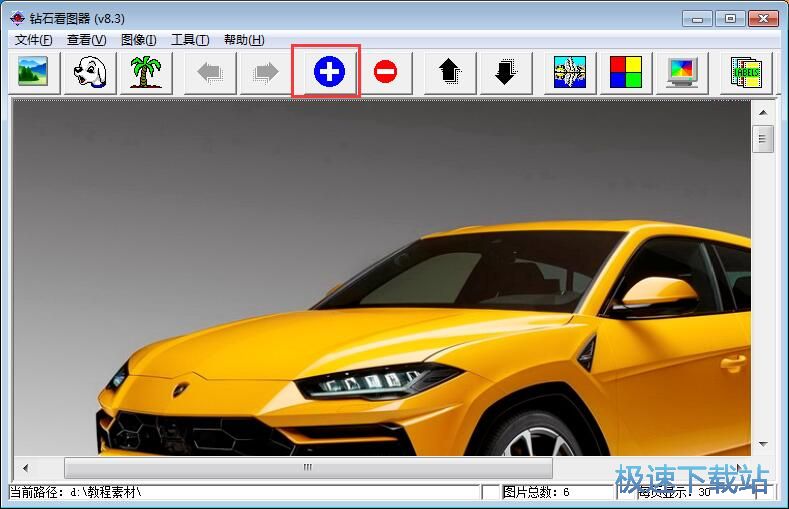Open the 文件(F) menu
Screen dimensions: 789x509
click(x=34, y=40)
